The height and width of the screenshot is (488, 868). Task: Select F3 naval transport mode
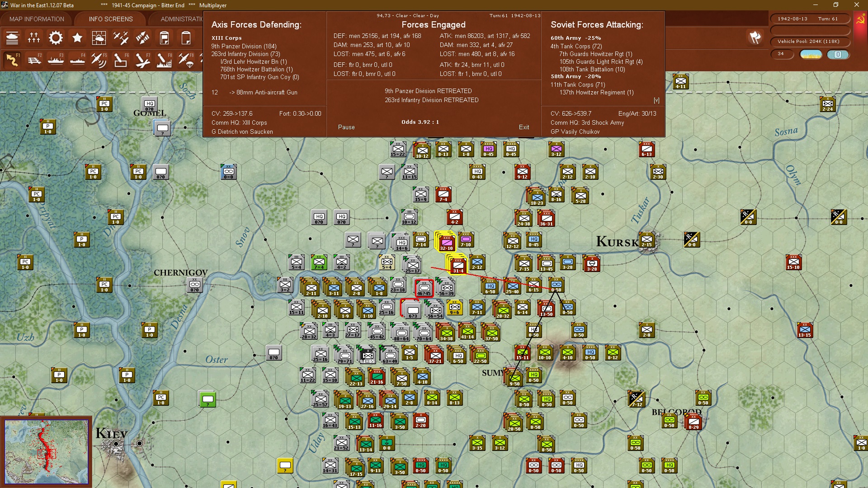pyautogui.click(x=56, y=60)
